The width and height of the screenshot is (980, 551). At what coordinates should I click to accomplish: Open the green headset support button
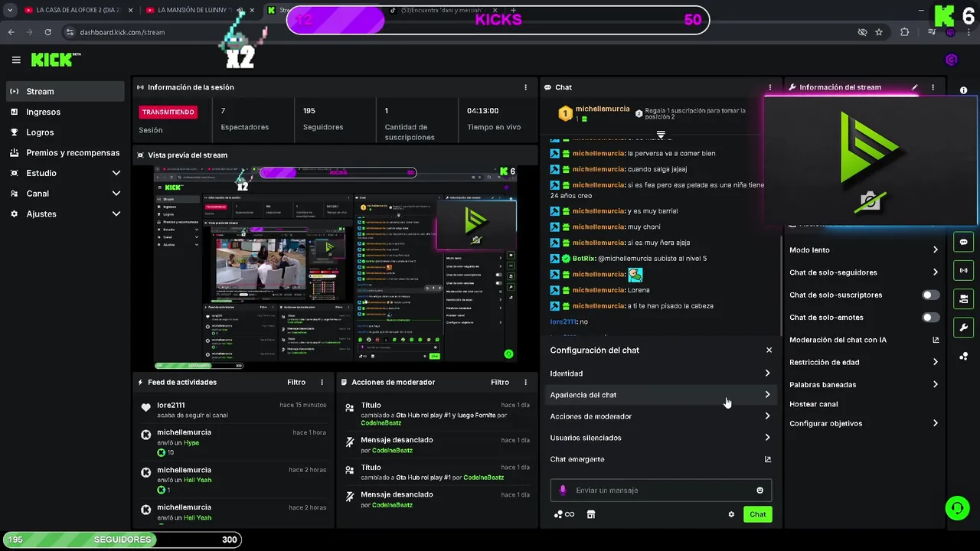click(x=956, y=507)
